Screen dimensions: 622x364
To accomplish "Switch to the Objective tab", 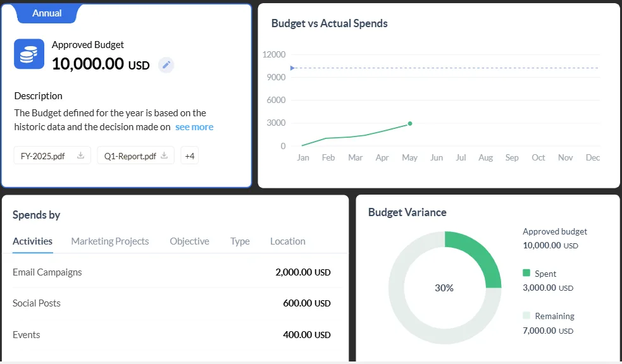I will [189, 241].
